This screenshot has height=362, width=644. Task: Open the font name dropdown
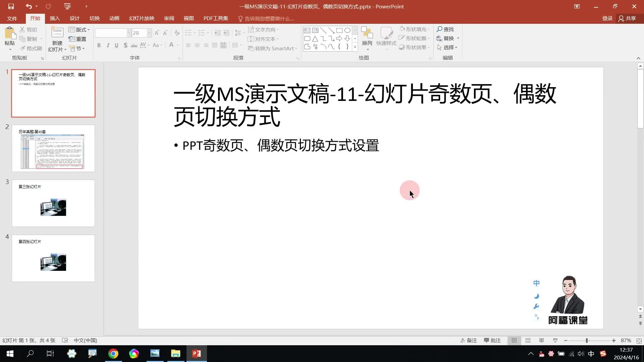[129, 33]
